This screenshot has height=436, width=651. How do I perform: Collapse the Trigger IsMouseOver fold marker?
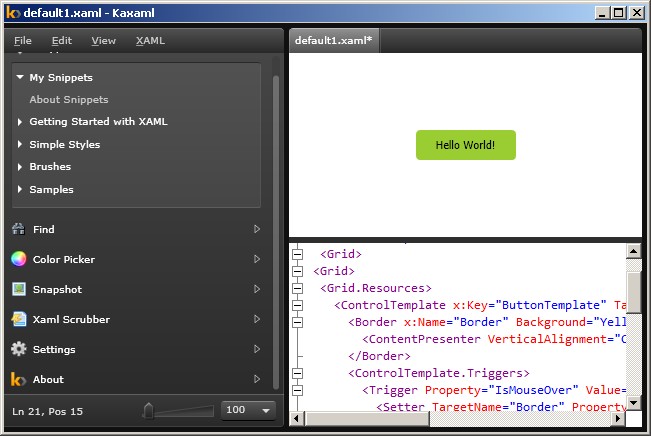pyautogui.click(x=297, y=390)
